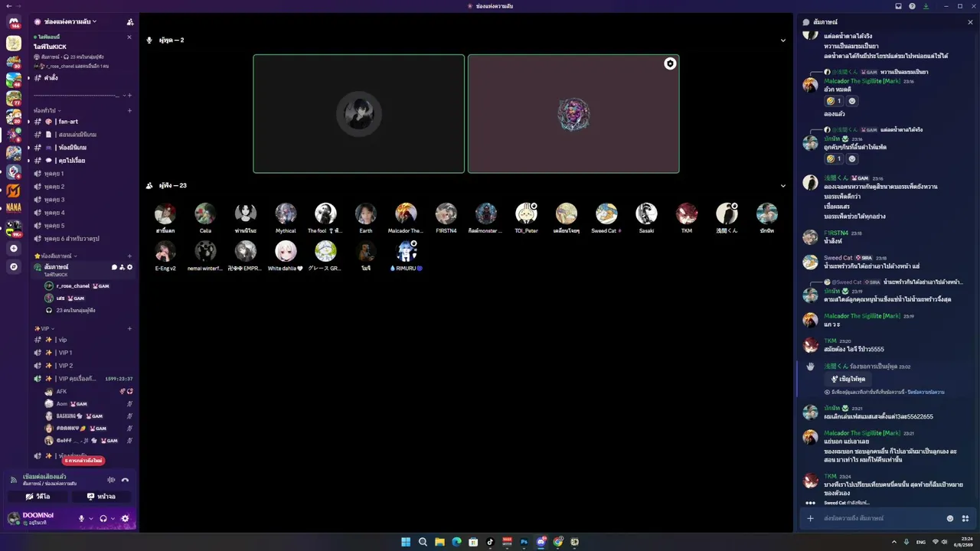980x551 pixels.
Task: Click the dismiss message link under invite
Action: click(x=926, y=392)
